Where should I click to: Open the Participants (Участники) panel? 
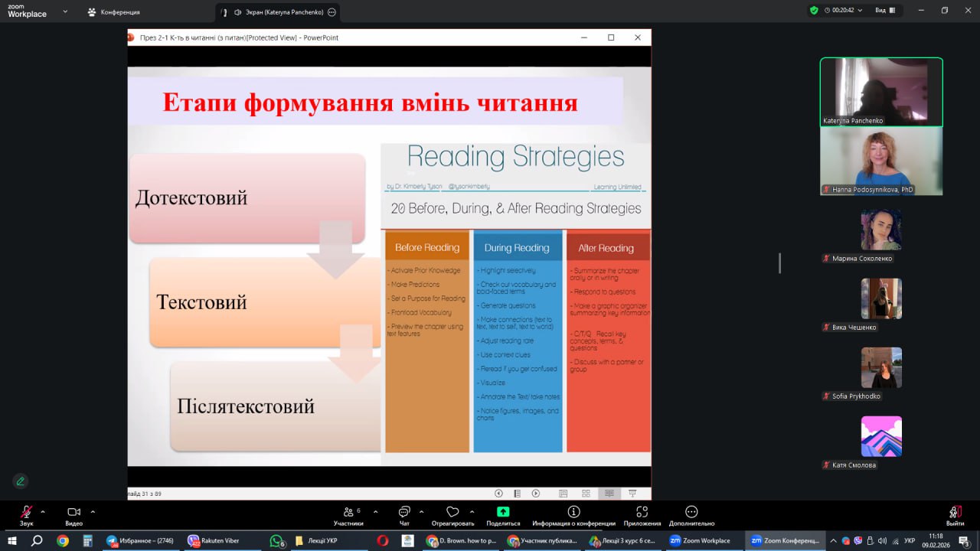coord(348,515)
